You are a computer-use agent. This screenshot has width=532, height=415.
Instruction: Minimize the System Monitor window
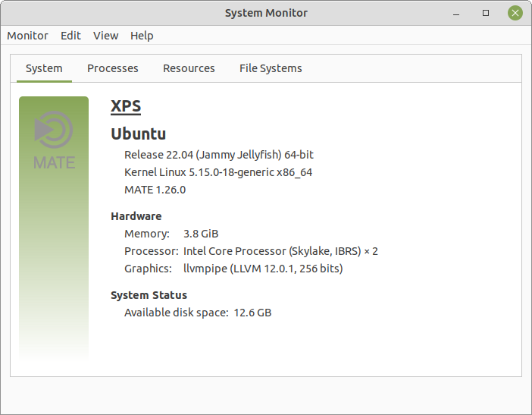[456, 13]
